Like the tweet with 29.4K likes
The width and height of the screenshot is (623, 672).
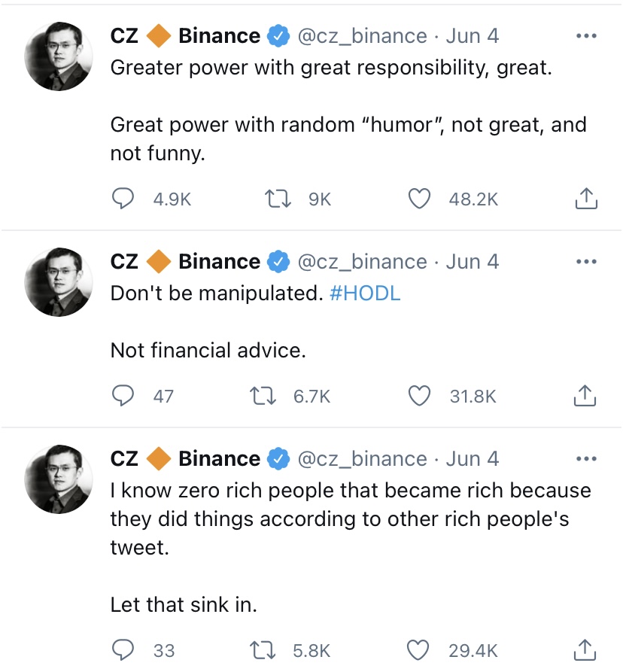tap(419, 650)
